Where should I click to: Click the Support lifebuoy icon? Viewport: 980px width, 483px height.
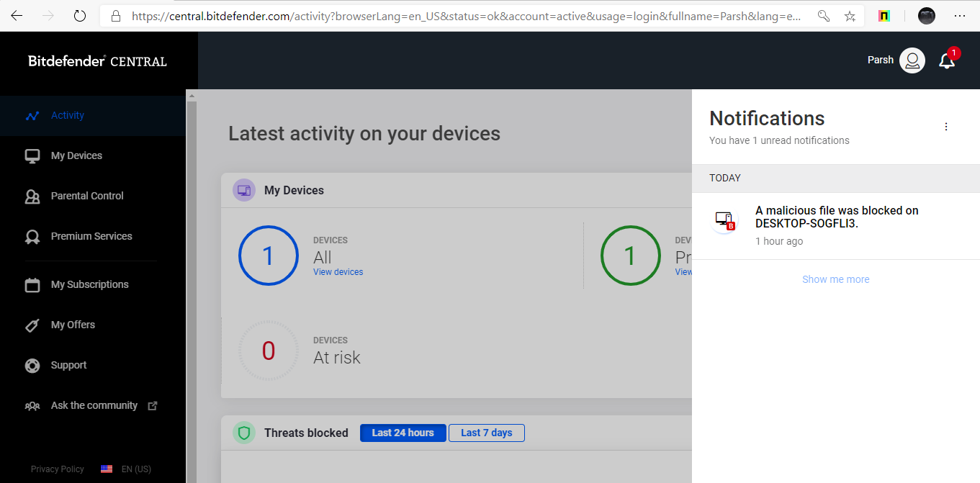click(32, 366)
